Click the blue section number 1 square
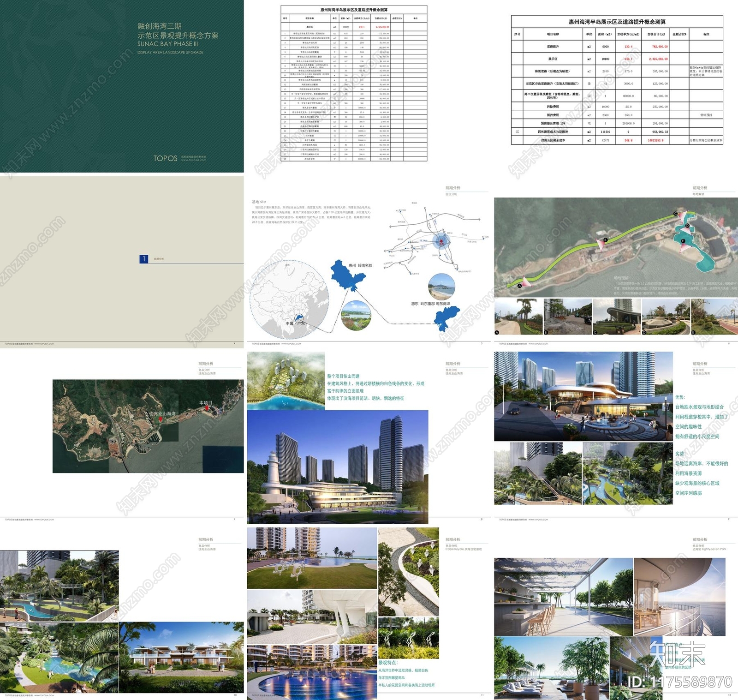The height and width of the screenshot is (700, 738). coord(144,259)
